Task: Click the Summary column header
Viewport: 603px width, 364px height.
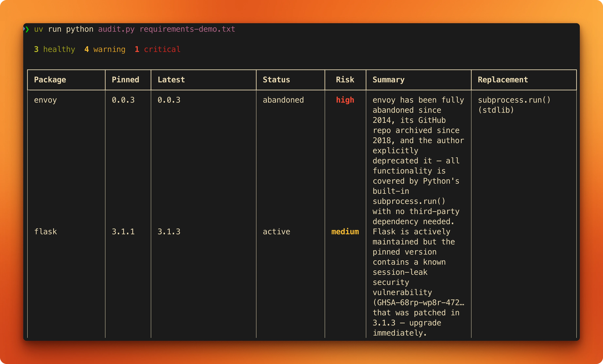Action: 388,80
